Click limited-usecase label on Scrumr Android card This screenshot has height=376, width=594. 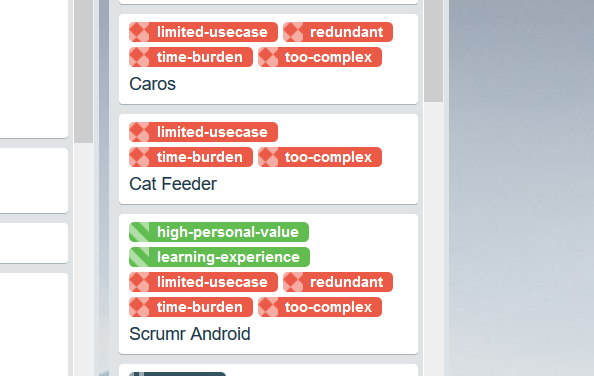tap(203, 282)
